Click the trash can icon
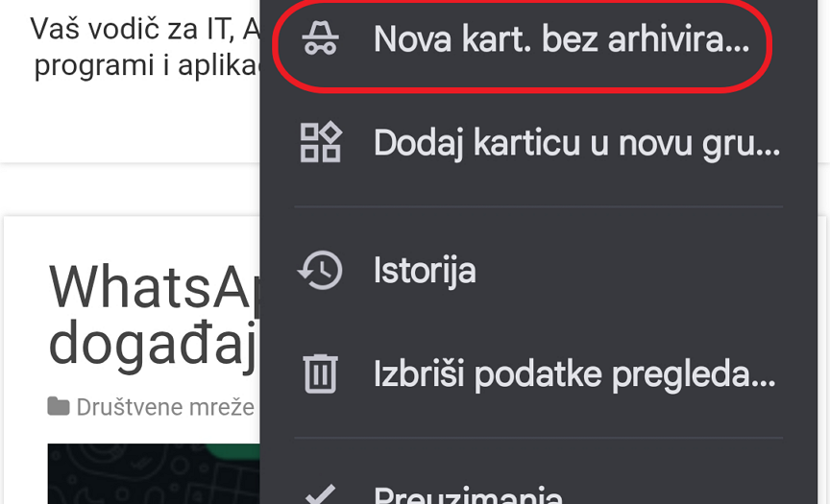The image size is (830, 504). tap(320, 373)
